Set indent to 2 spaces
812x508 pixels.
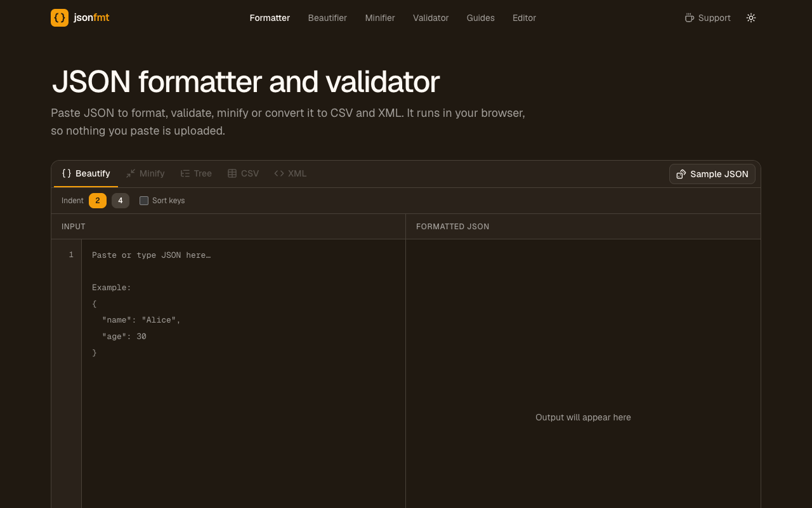pyautogui.click(x=98, y=201)
